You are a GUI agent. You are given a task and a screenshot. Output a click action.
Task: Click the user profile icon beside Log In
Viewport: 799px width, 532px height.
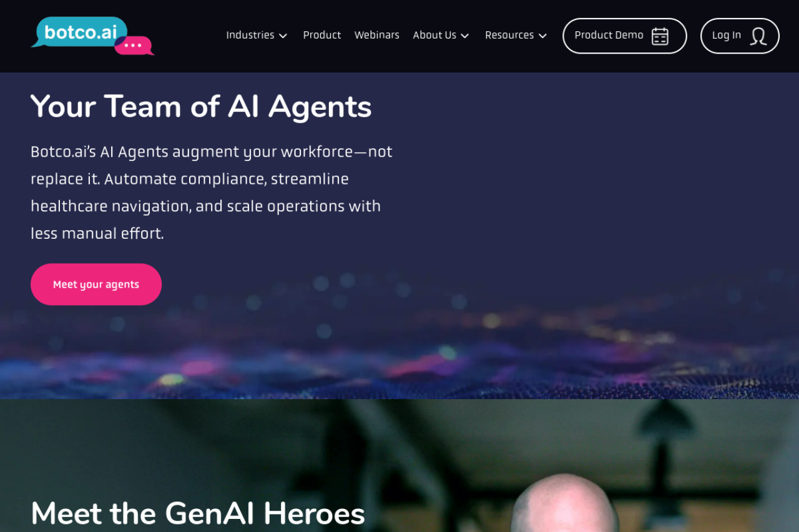pyautogui.click(x=758, y=36)
